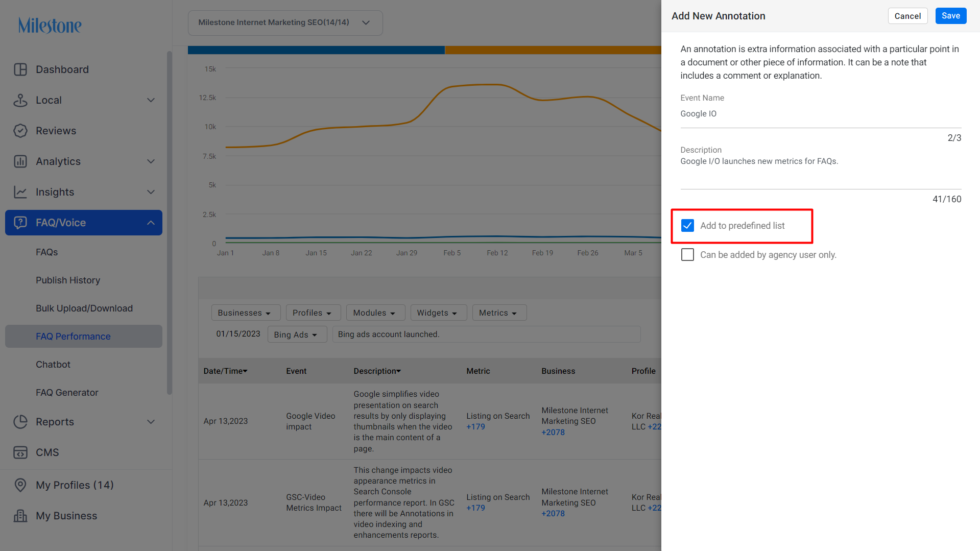Click the Metric column header

[478, 371]
